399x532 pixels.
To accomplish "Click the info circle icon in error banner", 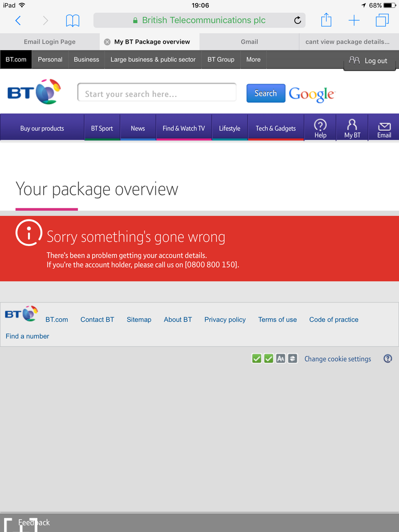I will pyautogui.click(x=29, y=233).
